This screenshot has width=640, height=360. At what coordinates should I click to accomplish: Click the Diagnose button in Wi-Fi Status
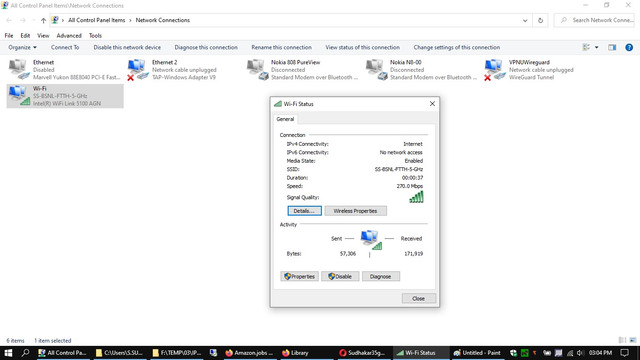point(380,276)
